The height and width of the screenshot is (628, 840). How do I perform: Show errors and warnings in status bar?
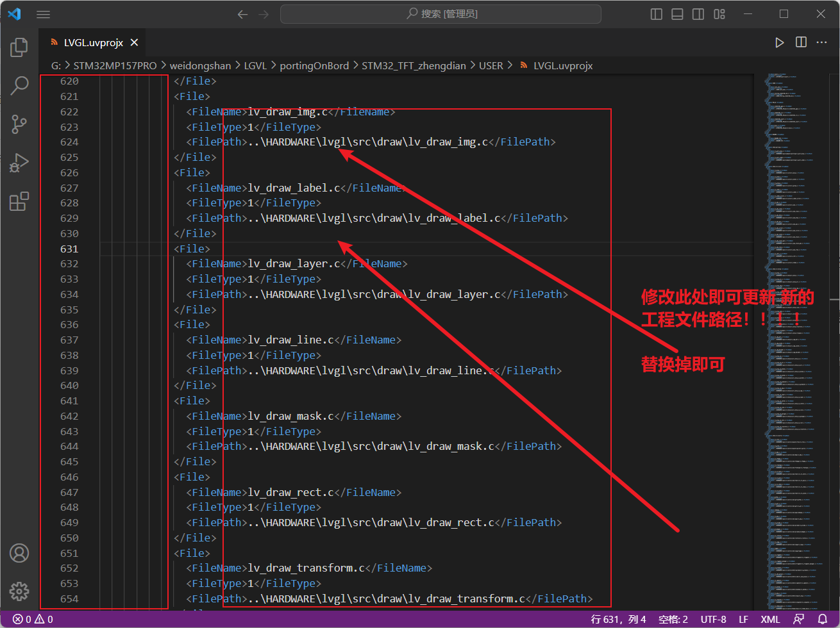point(33,620)
